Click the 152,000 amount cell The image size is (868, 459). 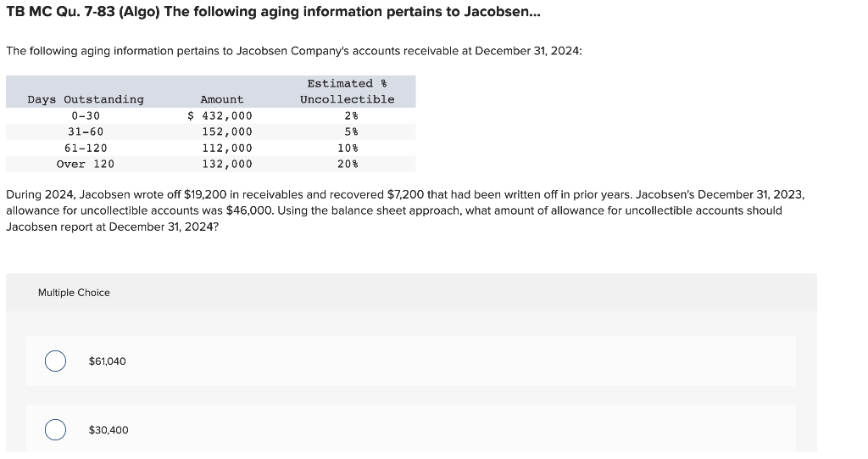[227, 132]
